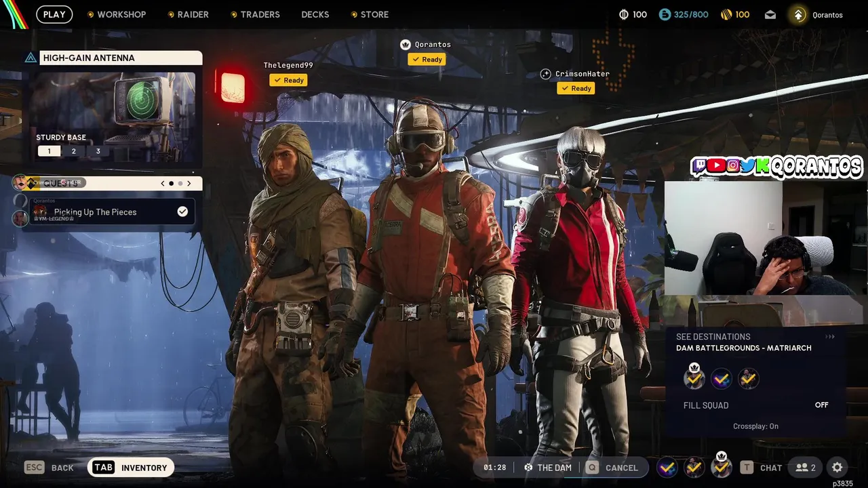
Task: Open the STORE tab
Action: [375, 14]
